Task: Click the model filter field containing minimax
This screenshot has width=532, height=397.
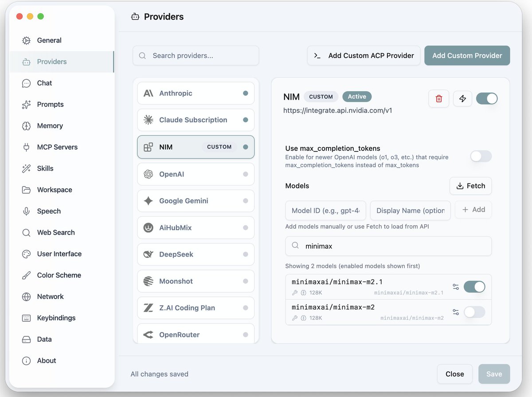Action: click(388, 246)
